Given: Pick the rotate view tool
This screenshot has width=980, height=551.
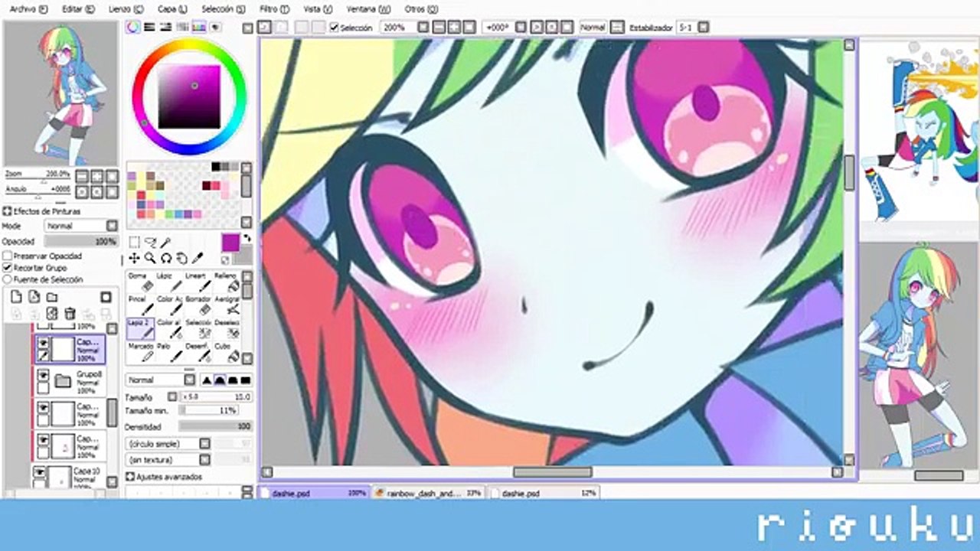Looking at the screenshot, I should 165,259.
